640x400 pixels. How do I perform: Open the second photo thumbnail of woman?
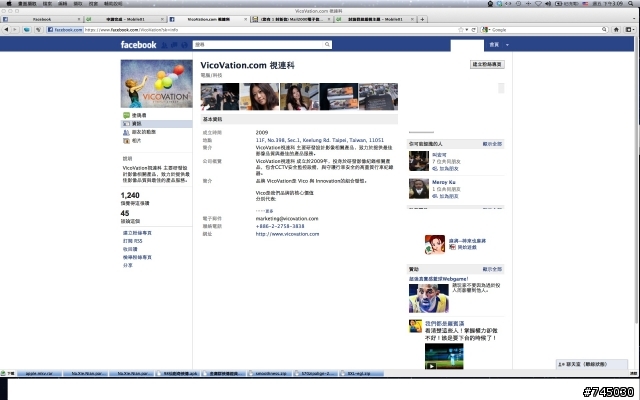pyautogui.click(x=260, y=97)
